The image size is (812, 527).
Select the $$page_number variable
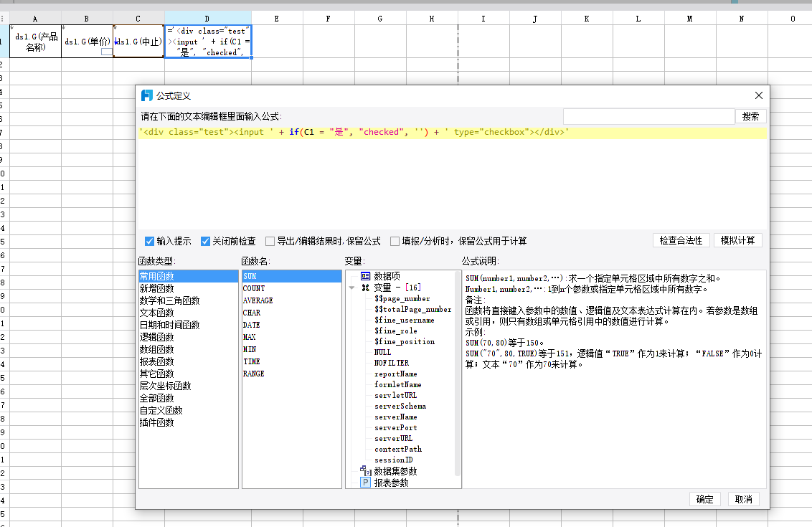tap(402, 299)
